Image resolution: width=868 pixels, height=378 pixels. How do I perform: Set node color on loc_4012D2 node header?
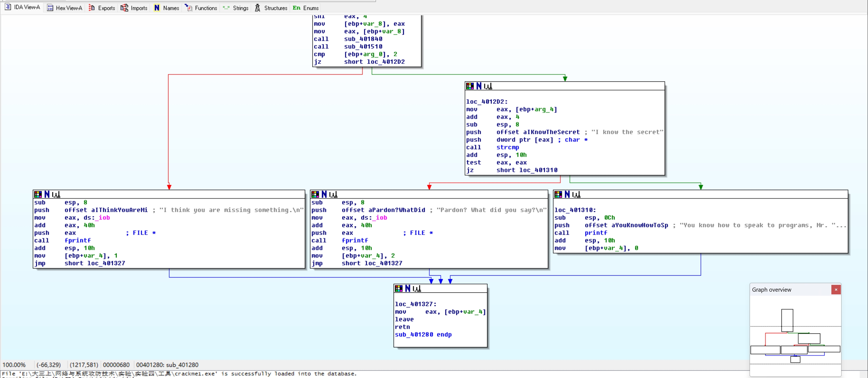[x=470, y=86]
